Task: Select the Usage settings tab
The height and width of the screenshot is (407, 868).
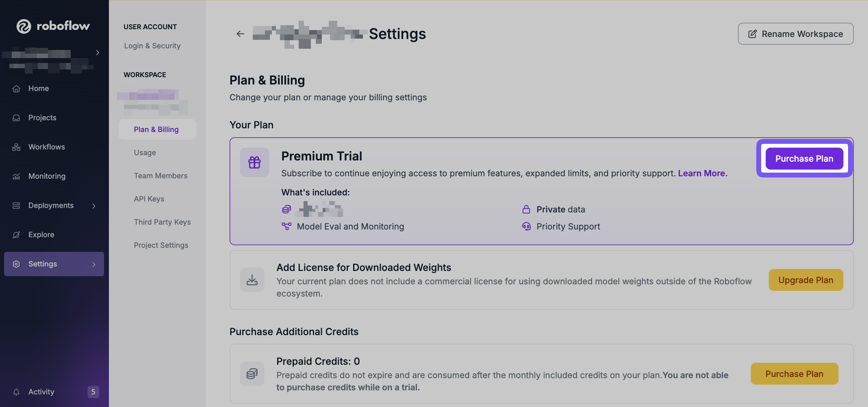Action: [x=145, y=153]
